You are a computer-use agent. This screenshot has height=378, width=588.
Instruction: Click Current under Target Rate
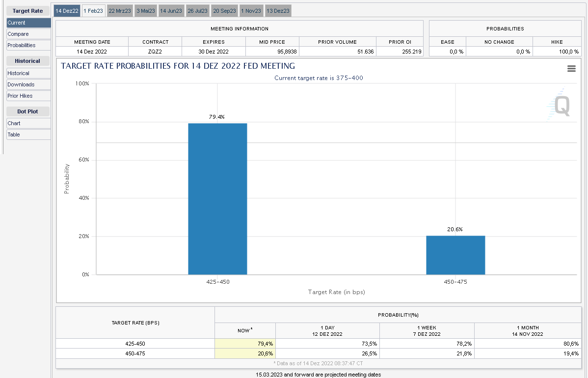(x=27, y=23)
